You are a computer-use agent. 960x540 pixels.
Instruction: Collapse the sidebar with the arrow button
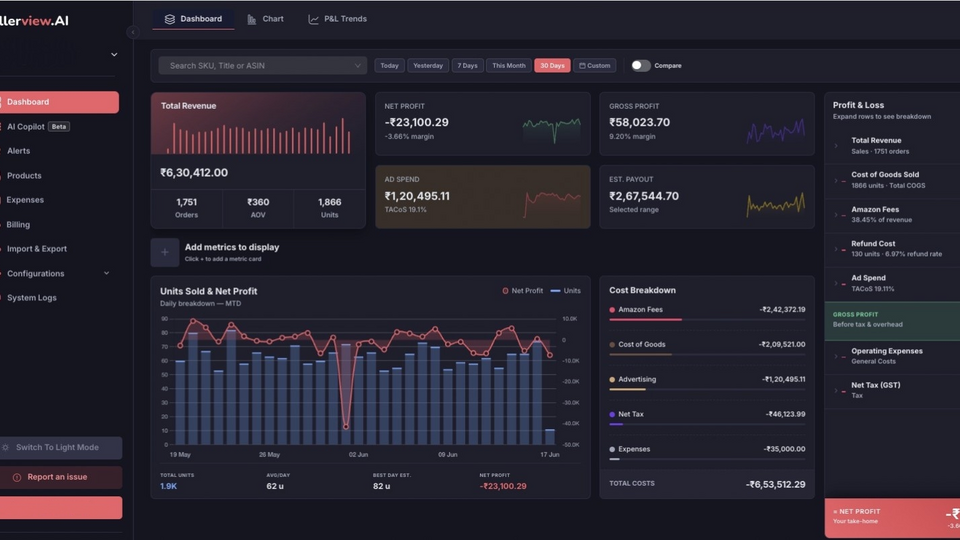tap(133, 32)
